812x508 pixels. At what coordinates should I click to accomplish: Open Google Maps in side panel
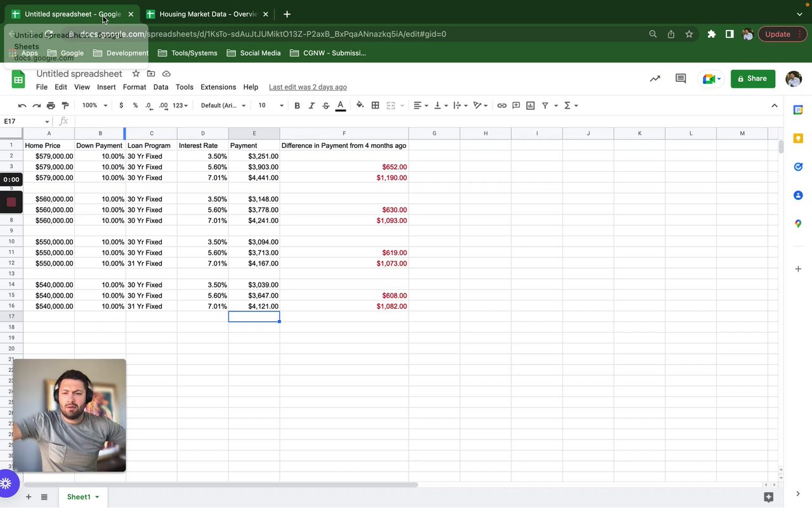798,224
